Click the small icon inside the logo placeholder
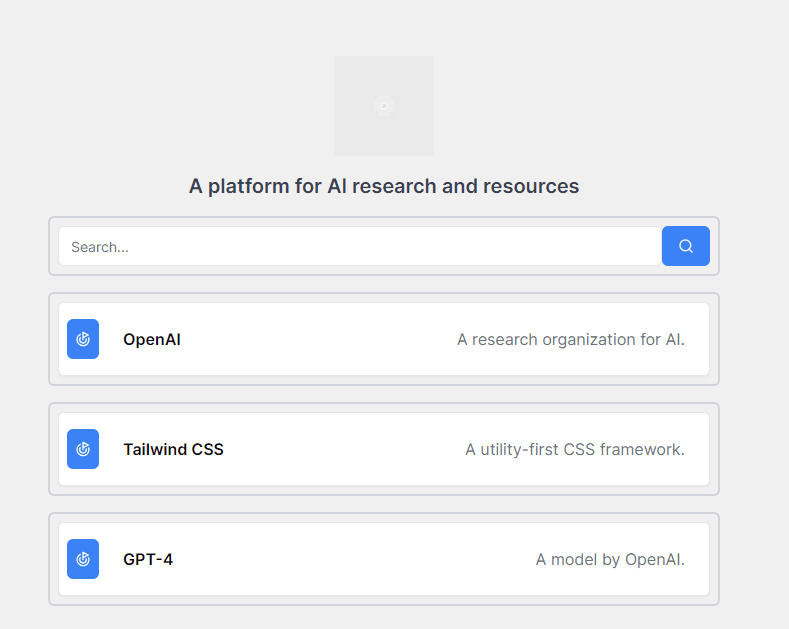The width and height of the screenshot is (789, 629). click(x=384, y=106)
